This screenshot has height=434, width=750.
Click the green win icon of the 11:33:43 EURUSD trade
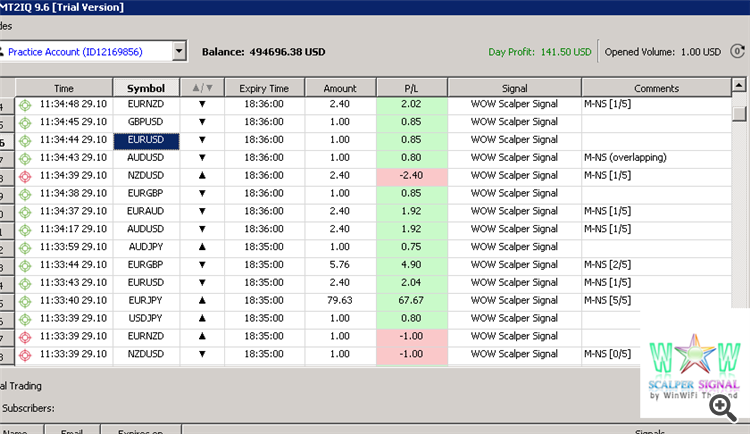click(25, 283)
